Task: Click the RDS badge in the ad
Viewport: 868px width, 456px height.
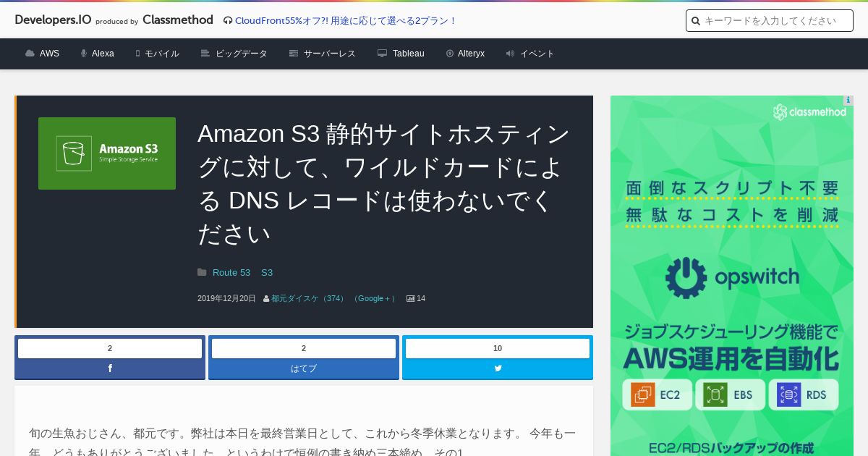Action: tap(804, 395)
